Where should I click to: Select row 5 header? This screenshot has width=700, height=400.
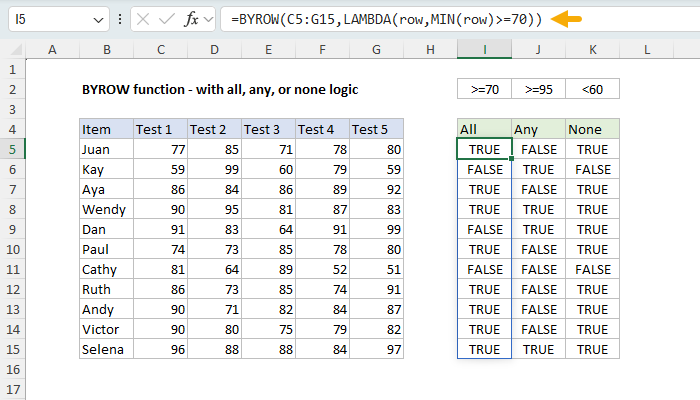click(12, 149)
